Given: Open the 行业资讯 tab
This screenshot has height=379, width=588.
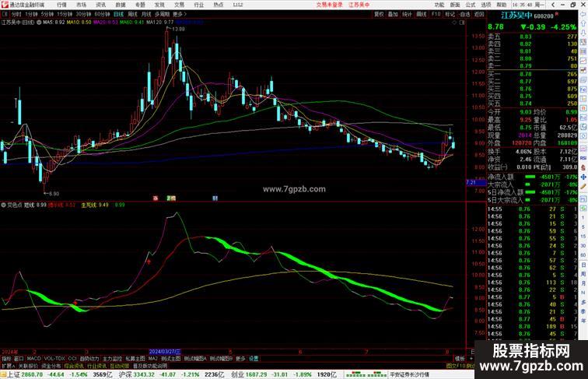Looking at the screenshot, I should (97, 366).
